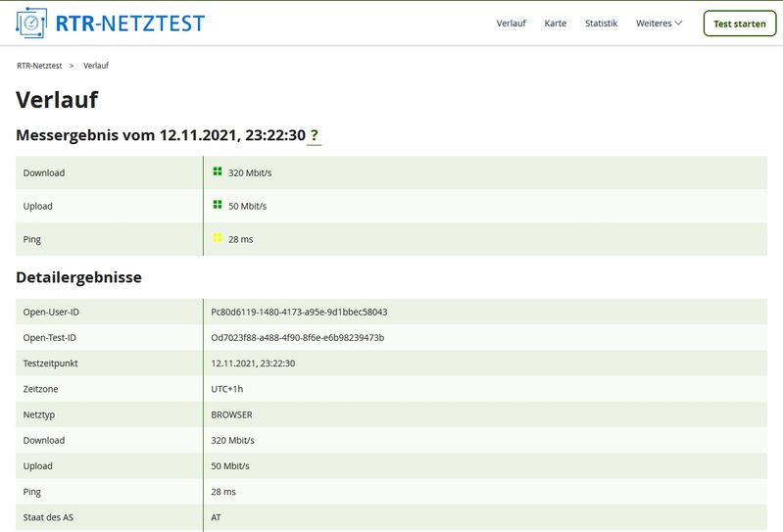Click the 320 Mbit/s value in Messergebnis
The height and width of the screenshot is (532, 783).
(249, 173)
